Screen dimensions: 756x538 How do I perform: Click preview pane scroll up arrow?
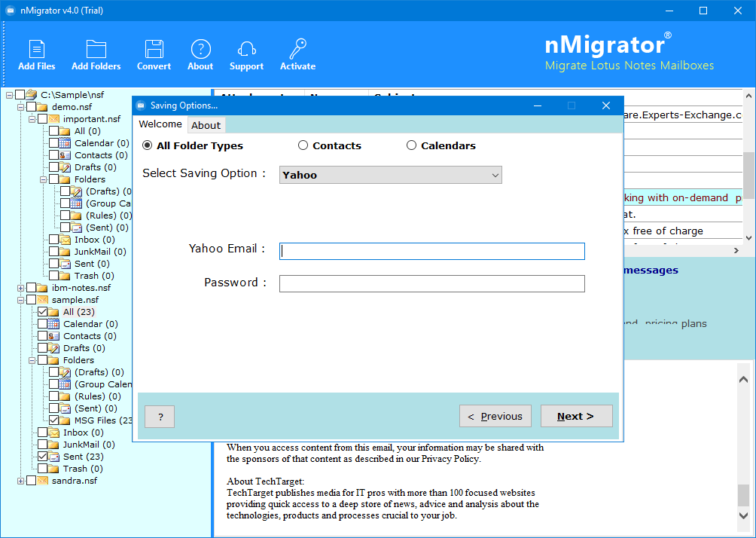pyautogui.click(x=743, y=380)
